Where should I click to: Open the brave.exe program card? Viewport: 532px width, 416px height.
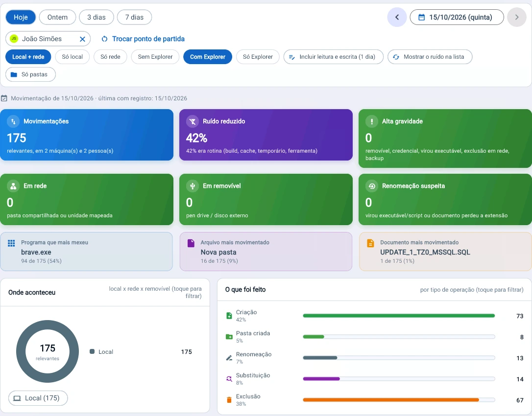point(87,252)
